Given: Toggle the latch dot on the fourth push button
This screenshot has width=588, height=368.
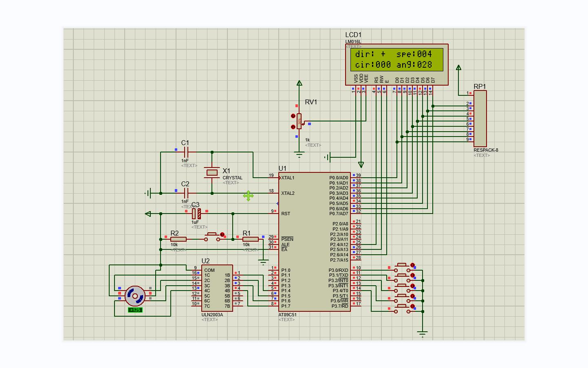Looking at the screenshot, I should [412, 296].
